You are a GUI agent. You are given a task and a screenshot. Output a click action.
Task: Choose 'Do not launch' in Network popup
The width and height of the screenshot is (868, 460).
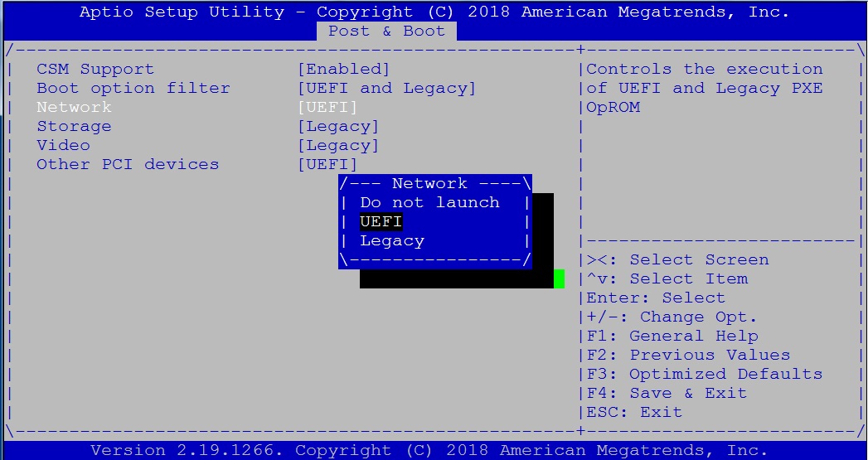pyautogui.click(x=429, y=203)
